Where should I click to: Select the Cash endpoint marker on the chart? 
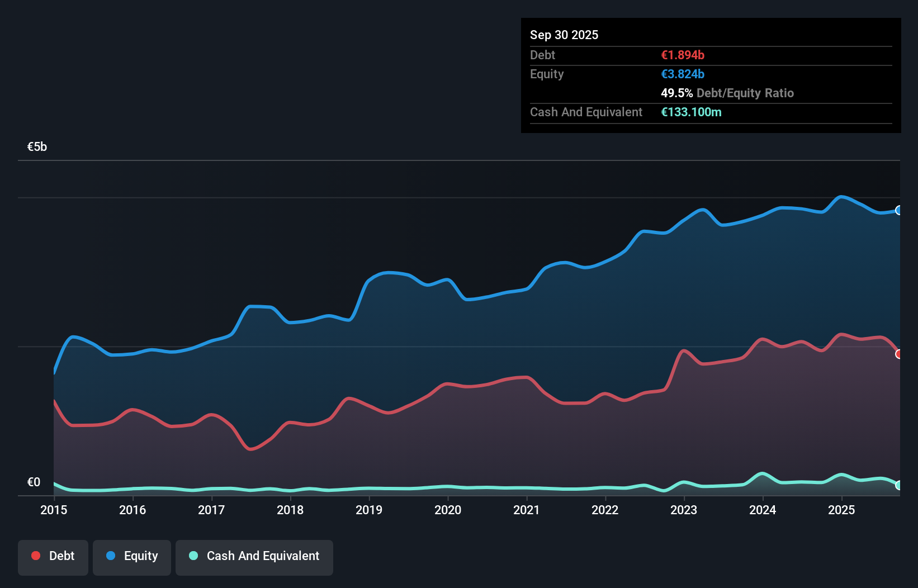(x=898, y=485)
